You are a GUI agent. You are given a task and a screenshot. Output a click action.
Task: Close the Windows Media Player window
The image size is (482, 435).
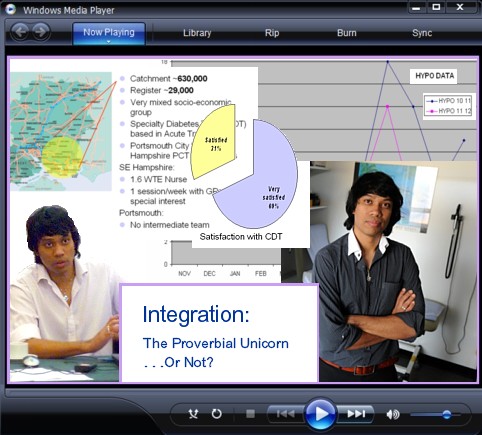pos(460,7)
